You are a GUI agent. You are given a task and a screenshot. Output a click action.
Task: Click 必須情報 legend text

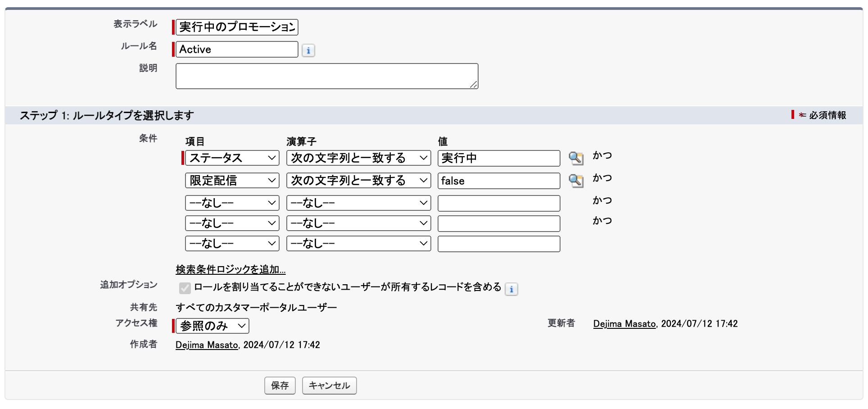tap(827, 115)
